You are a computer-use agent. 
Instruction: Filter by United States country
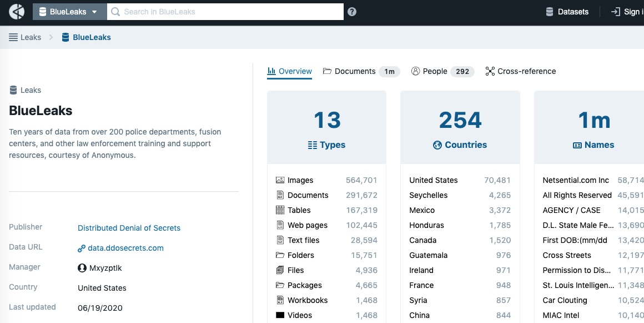click(x=433, y=180)
